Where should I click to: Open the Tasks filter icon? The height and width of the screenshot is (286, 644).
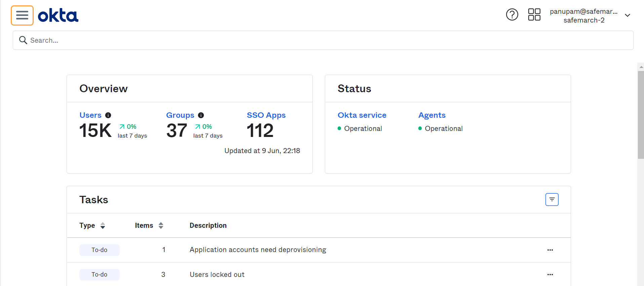552,200
